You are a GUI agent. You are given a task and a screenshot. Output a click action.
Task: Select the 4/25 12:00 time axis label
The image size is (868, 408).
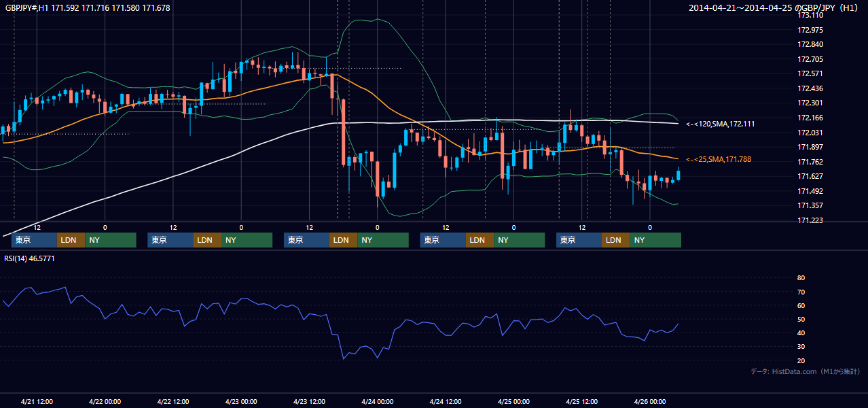[x=582, y=402]
